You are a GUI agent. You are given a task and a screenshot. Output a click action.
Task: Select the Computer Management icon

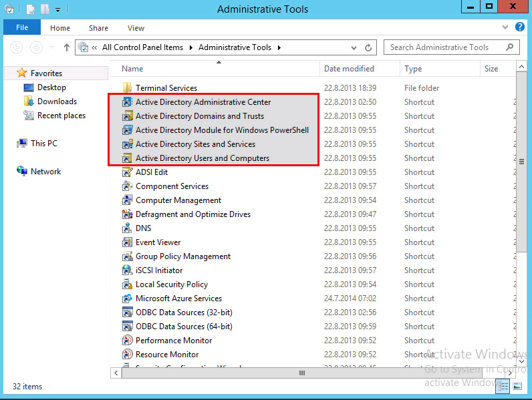tap(127, 200)
